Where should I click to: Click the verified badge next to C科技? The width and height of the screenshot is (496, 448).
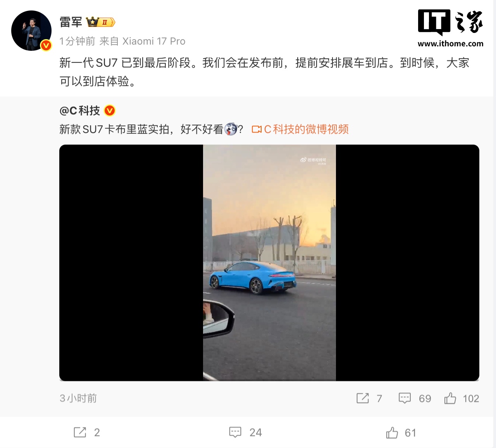point(110,111)
